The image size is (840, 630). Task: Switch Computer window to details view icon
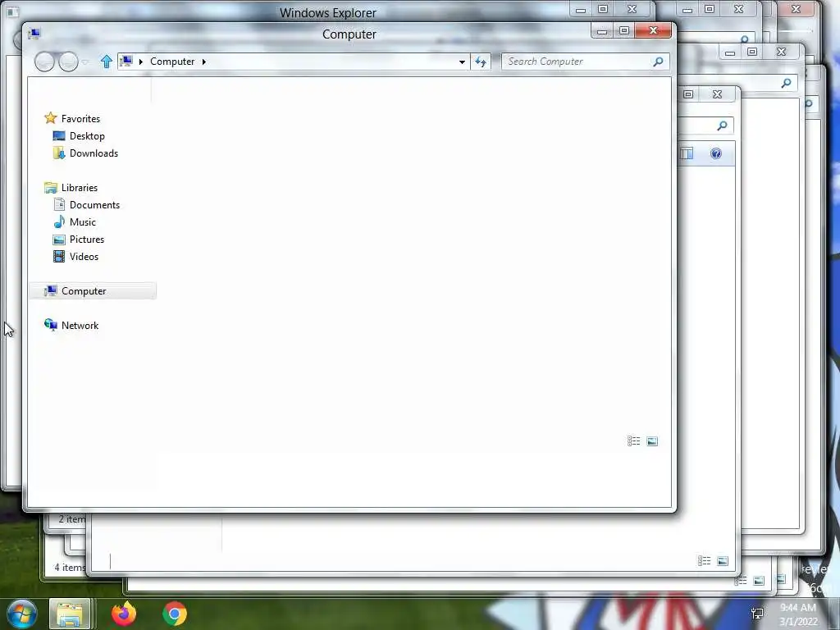634,441
